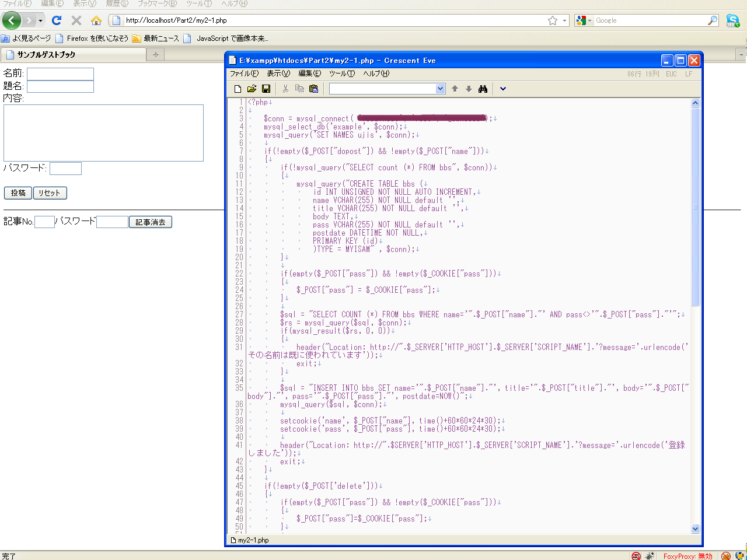Viewport: 747px width, 560px height.
Task: Open the JavaScript で画像本来 bookmark
Action: 226,38
